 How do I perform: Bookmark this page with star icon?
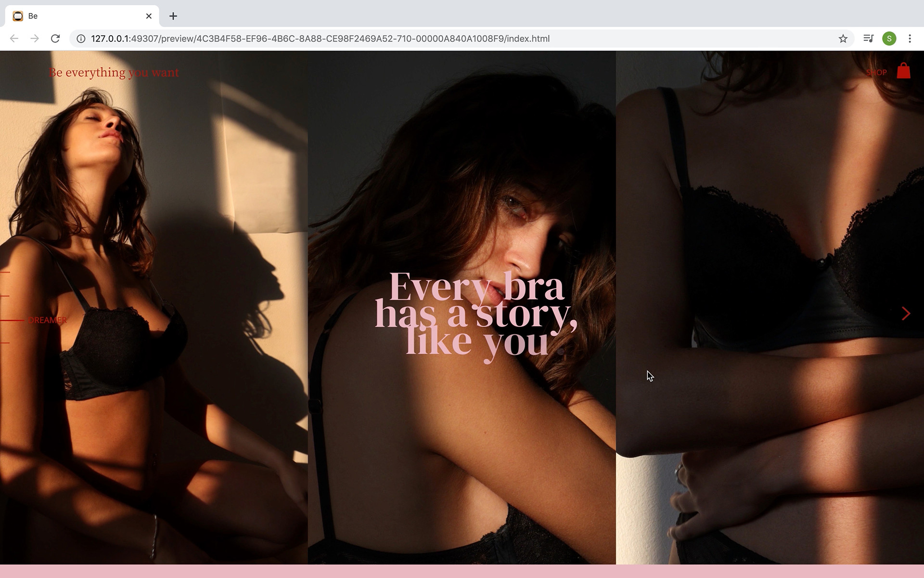843,39
